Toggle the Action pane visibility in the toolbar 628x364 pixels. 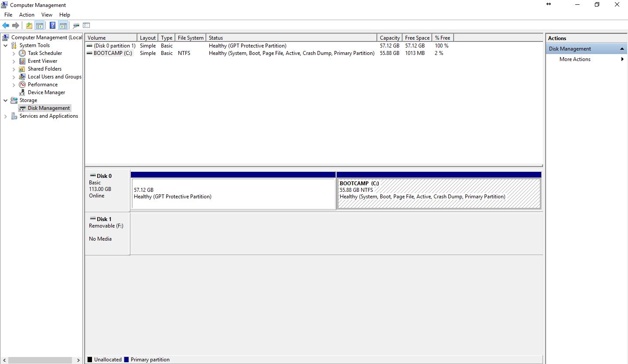[63, 25]
